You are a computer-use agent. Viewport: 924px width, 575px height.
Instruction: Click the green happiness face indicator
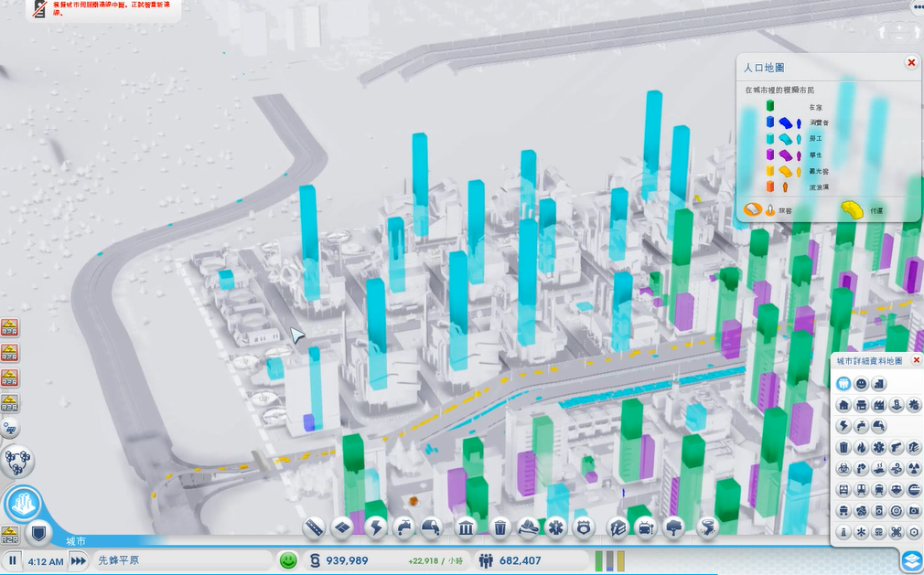coord(288,560)
